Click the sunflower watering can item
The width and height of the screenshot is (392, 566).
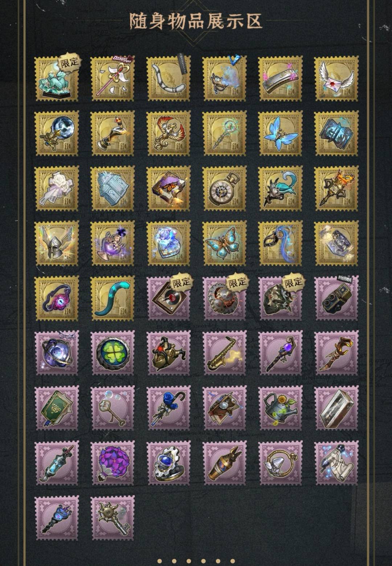point(280,408)
